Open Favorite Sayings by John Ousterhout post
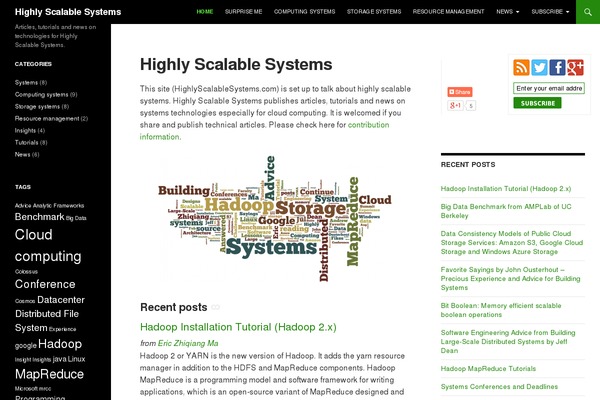 (x=510, y=279)
